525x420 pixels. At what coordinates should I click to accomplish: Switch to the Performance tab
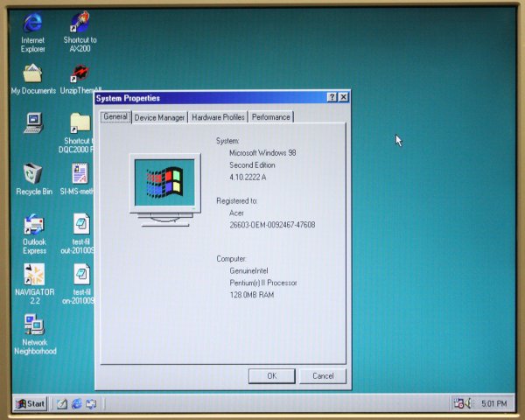[271, 117]
